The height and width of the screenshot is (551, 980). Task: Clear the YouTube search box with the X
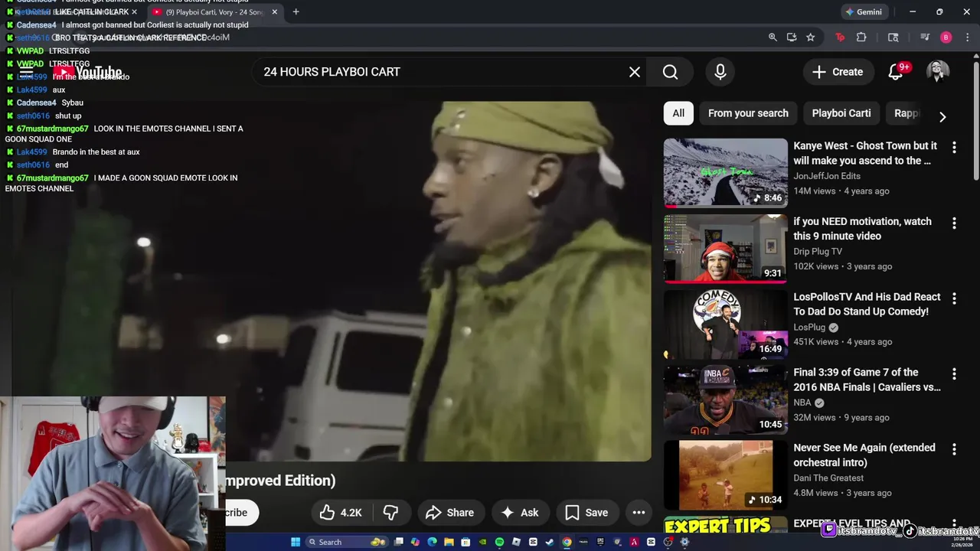pyautogui.click(x=635, y=72)
